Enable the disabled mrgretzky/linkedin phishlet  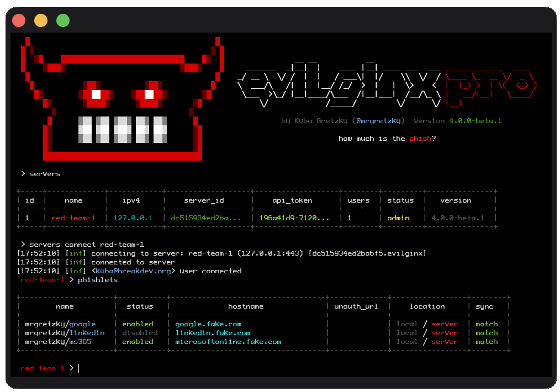click(140, 332)
